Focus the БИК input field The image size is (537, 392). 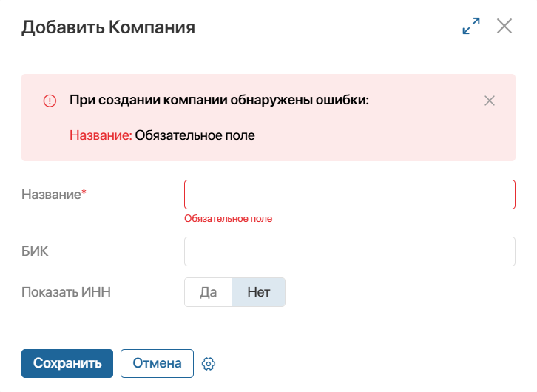[x=350, y=251]
